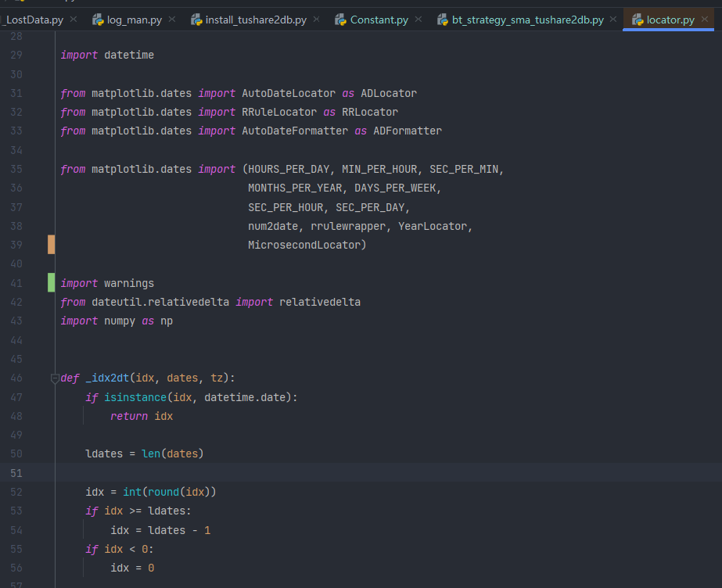Open the install_tushare2db.py tab
722x588 pixels.
pos(256,20)
